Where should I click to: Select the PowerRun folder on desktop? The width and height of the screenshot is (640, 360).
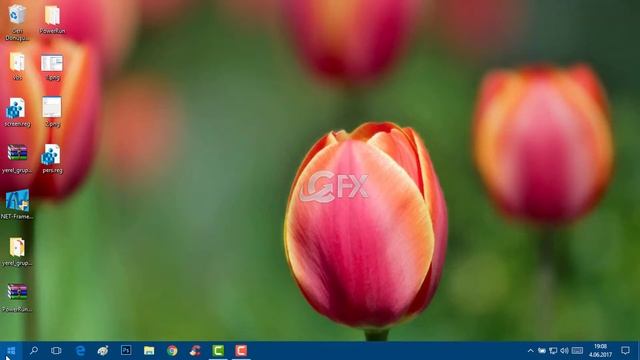point(52,19)
